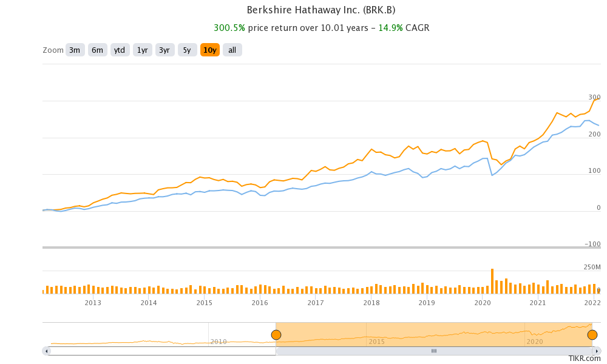Click the 14.9% CAGR figure
Image resolution: width=607 pixels, height=364 pixels.
(390, 28)
